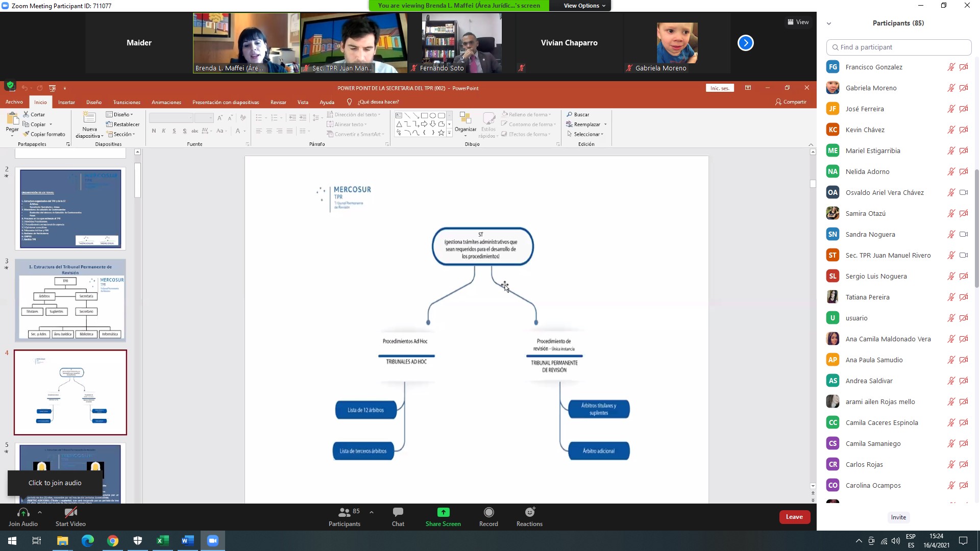Click the participants list vertical scrollbar

pyautogui.click(x=977, y=230)
